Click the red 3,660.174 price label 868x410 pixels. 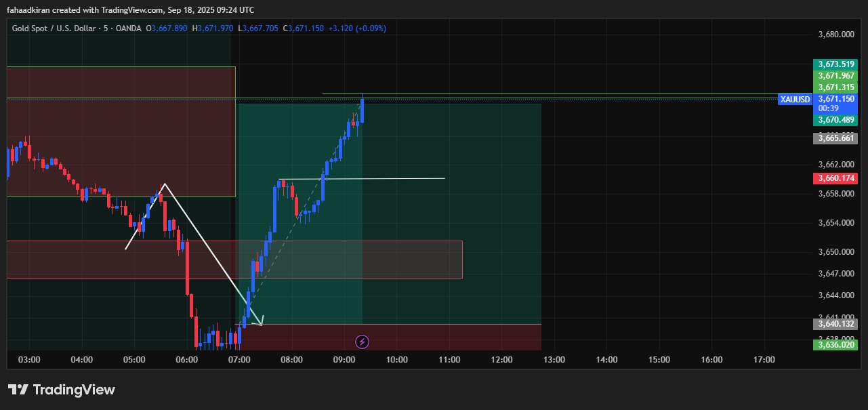click(835, 178)
